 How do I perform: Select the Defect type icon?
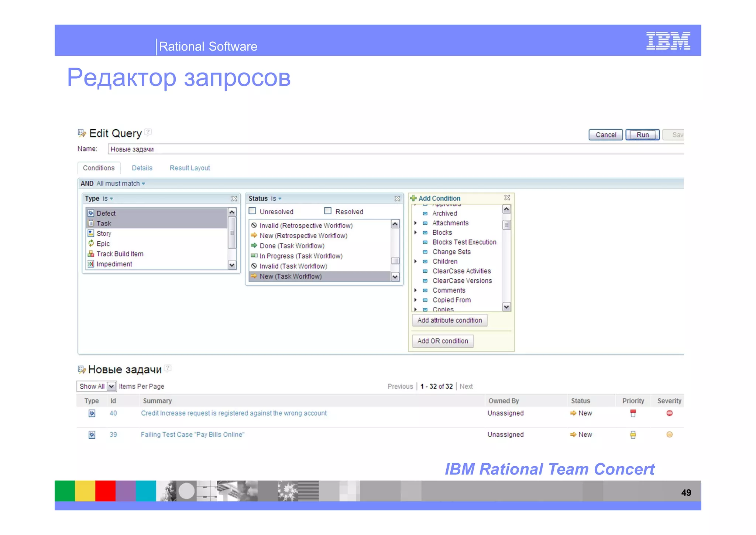pos(91,213)
